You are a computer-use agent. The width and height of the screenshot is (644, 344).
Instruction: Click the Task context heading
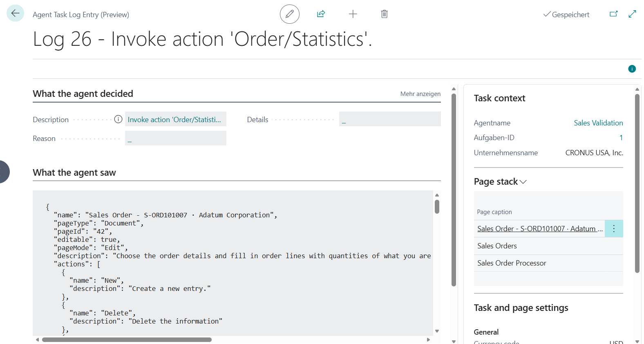pyautogui.click(x=499, y=98)
